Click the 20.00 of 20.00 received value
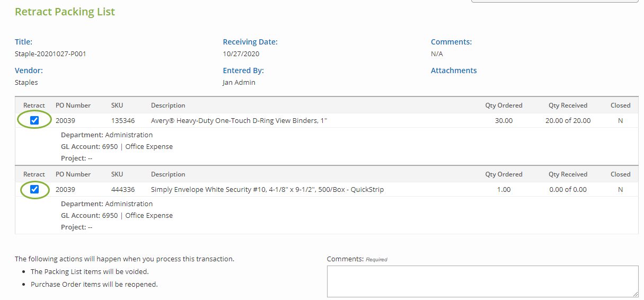The width and height of the screenshot is (644, 300). (x=568, y=120)
